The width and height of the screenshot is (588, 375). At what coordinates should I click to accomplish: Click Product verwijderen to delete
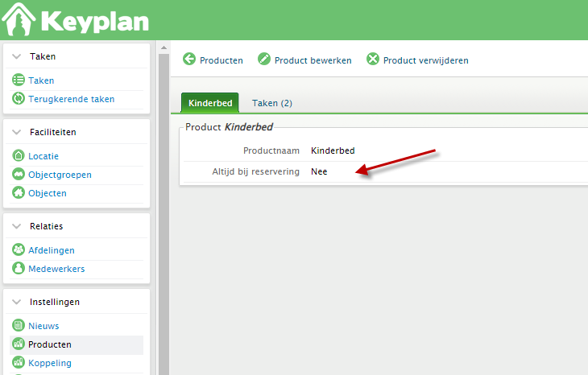coord(417,60)
